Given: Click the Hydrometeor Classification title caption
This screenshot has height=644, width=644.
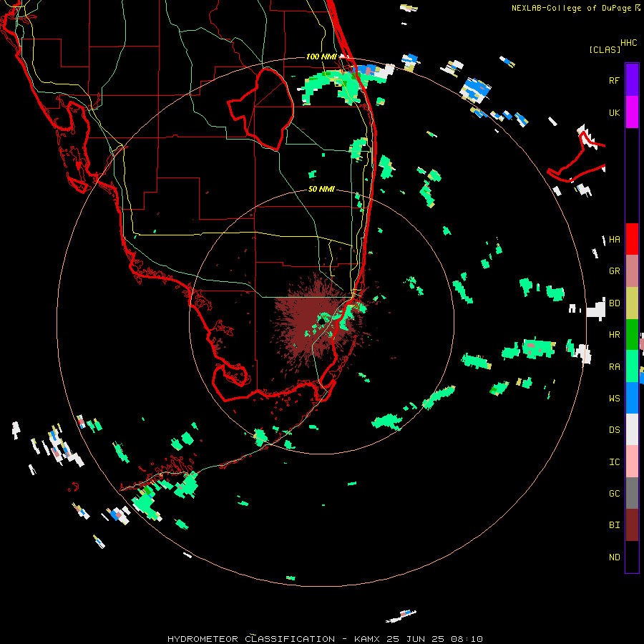Looking at the screenshot, I should (325, 639).
